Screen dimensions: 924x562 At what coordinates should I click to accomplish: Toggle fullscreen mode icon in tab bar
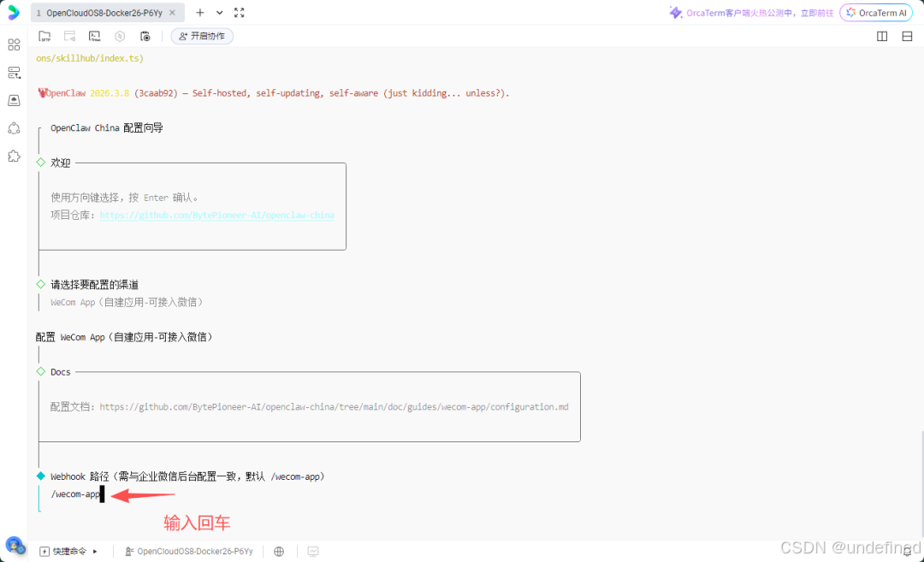[240, 12]
